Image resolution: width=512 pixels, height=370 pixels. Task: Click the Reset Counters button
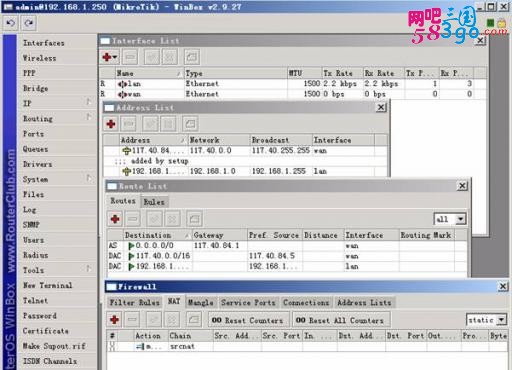tap(249, 320)
